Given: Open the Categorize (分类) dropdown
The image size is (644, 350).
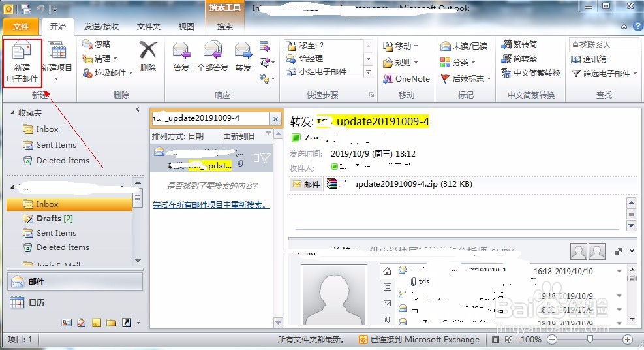Looking at the screenshot, I should coord(458,63).
